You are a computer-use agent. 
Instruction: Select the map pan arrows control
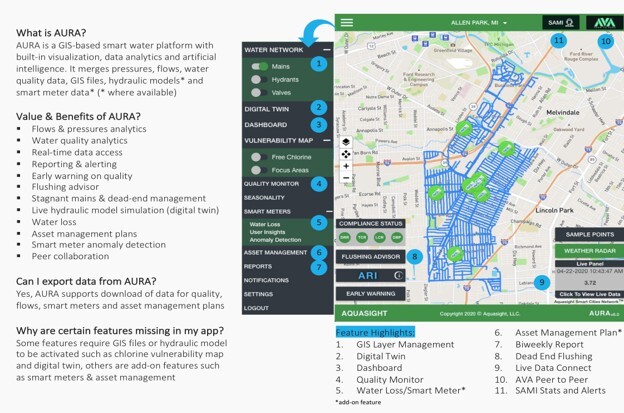click(x=346, y=154)
